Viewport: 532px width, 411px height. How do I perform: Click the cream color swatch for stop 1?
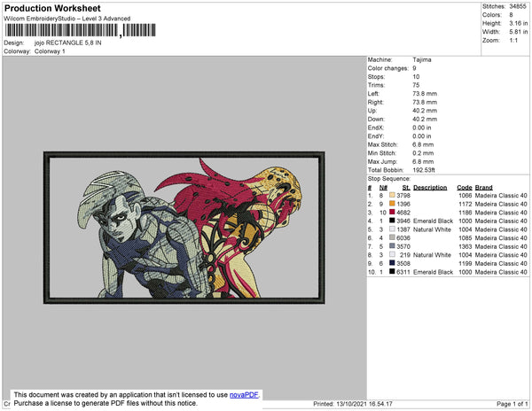(x=392, y=195)
